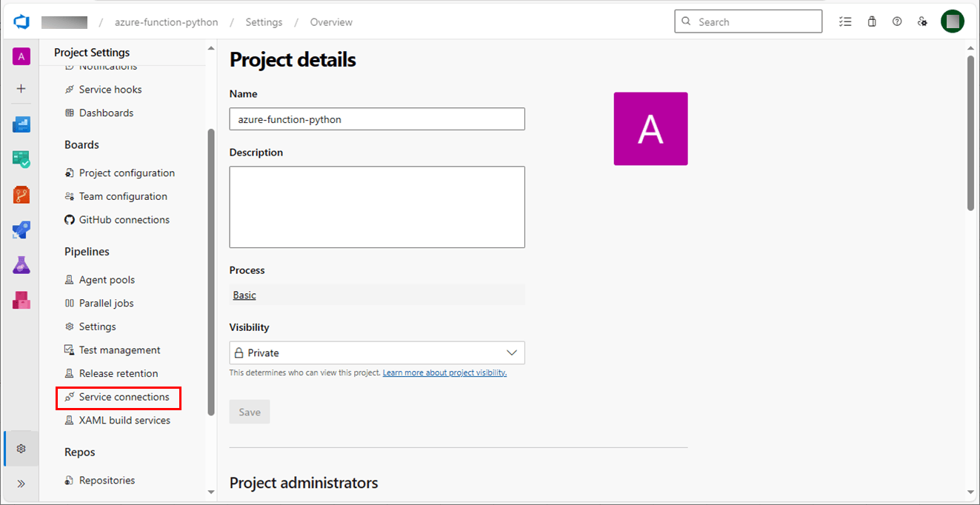
Task: Open the work items list icon in the header
Action: (x=845, y=21)
